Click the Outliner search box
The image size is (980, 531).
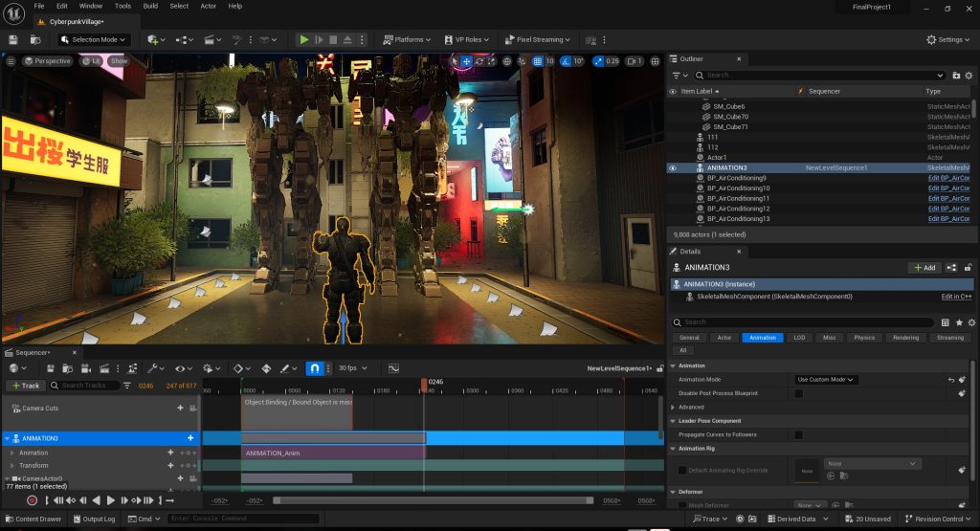point(820,75)
